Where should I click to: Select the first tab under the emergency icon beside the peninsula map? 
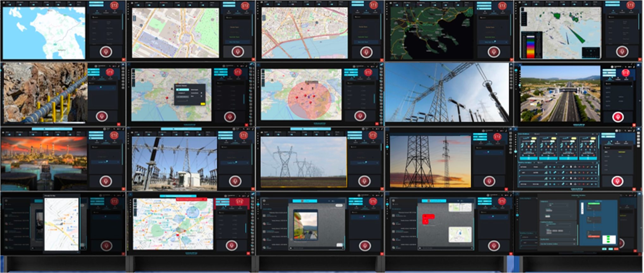click(96, 12)
